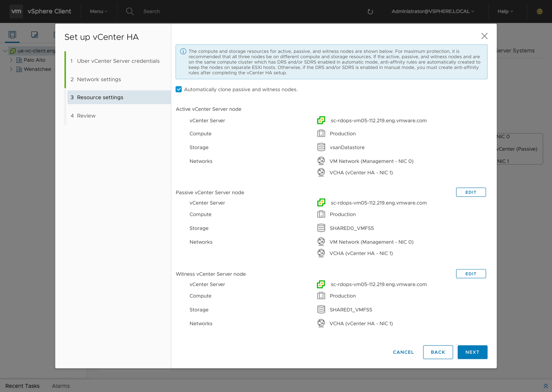This screenshot has width=552, height=392.
Task: Select Wenatchee in the inventory tree
Action: tap(38, 69)
